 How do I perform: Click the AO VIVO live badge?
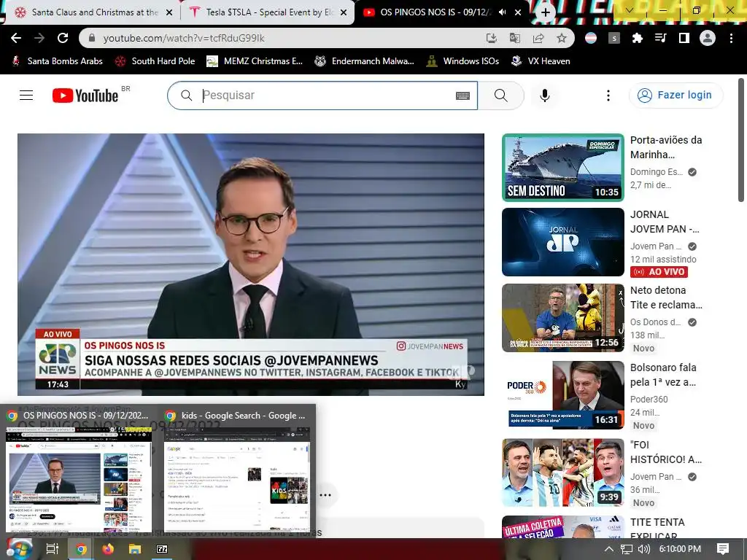pos(659,272)
